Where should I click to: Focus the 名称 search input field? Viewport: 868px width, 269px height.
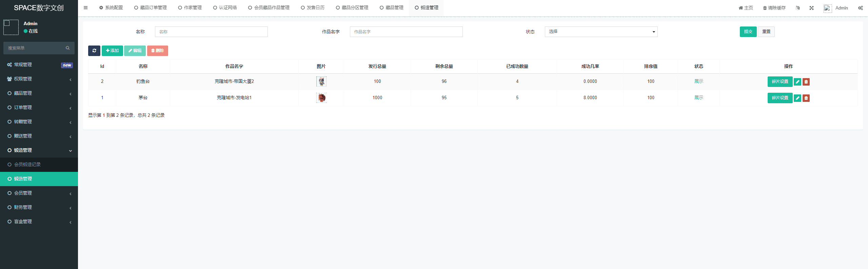click(211, 32)
